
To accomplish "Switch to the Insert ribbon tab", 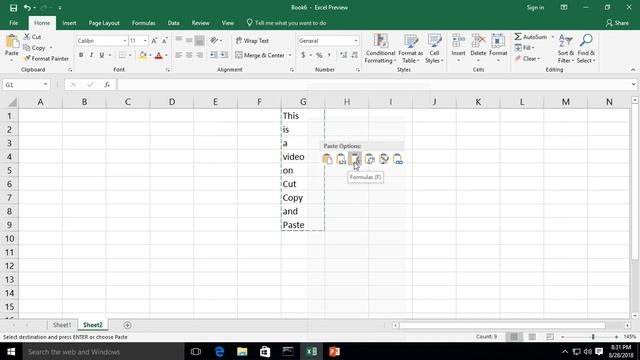I will click(x=69, y=23).
